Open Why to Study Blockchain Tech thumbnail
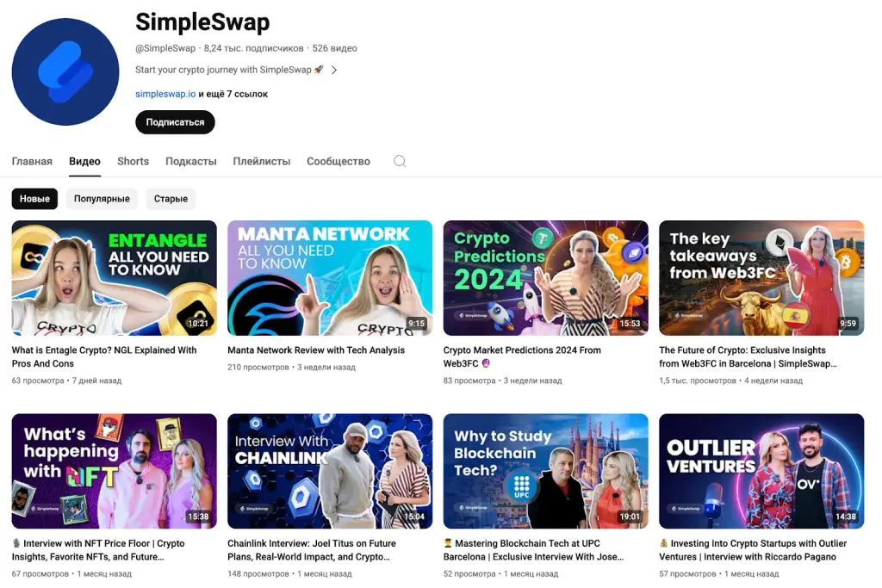Image resolution: width=882 pixels, height=588 pixels. 545,471
